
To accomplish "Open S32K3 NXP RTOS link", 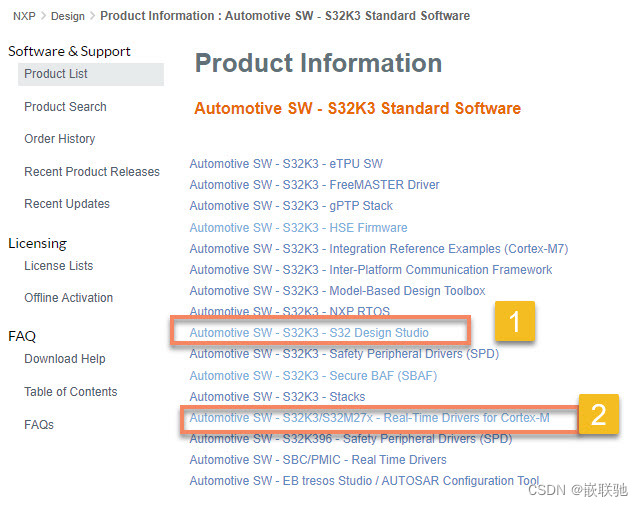I will click(x=290, y=311).
